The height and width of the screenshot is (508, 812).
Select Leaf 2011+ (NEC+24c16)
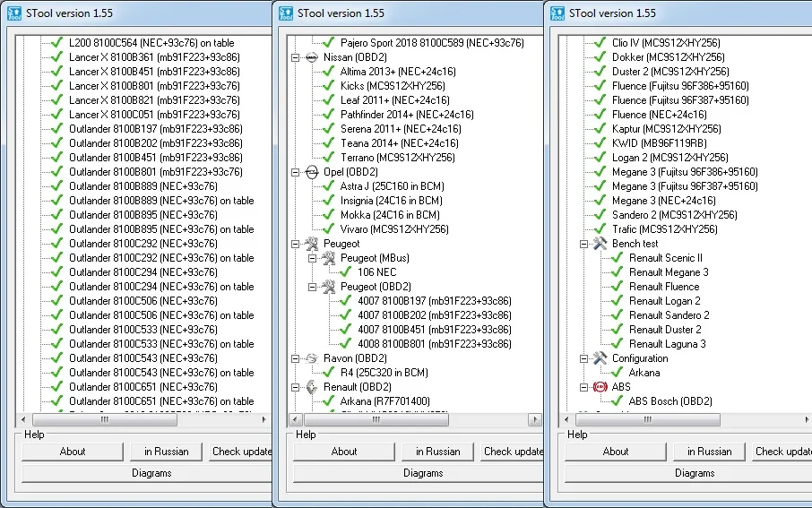click(394, 100)
